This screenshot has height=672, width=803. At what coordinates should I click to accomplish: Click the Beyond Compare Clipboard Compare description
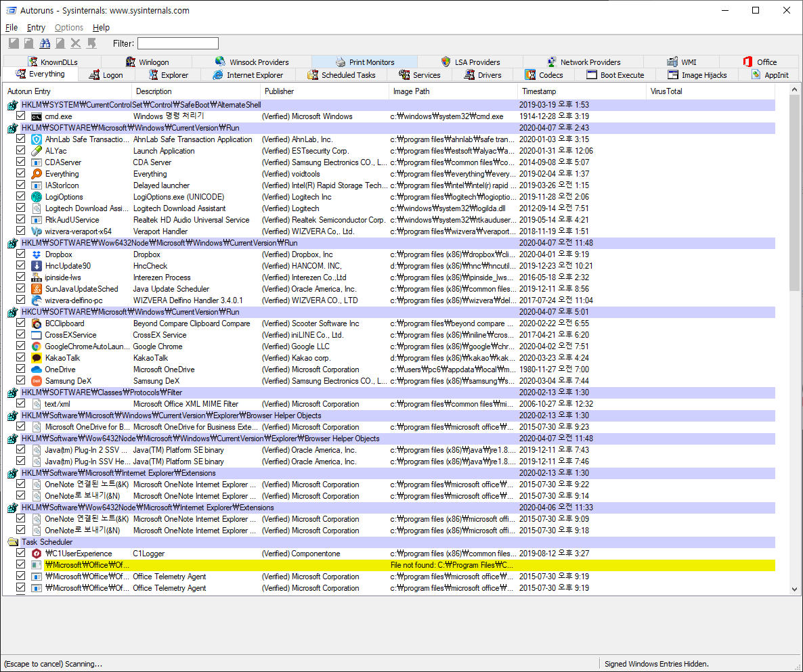(192, 323)
